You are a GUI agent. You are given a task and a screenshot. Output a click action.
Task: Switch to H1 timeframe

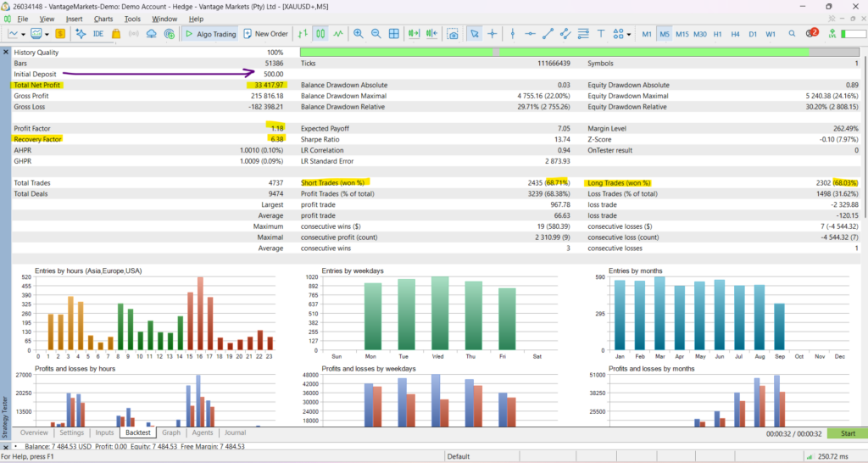717,34
